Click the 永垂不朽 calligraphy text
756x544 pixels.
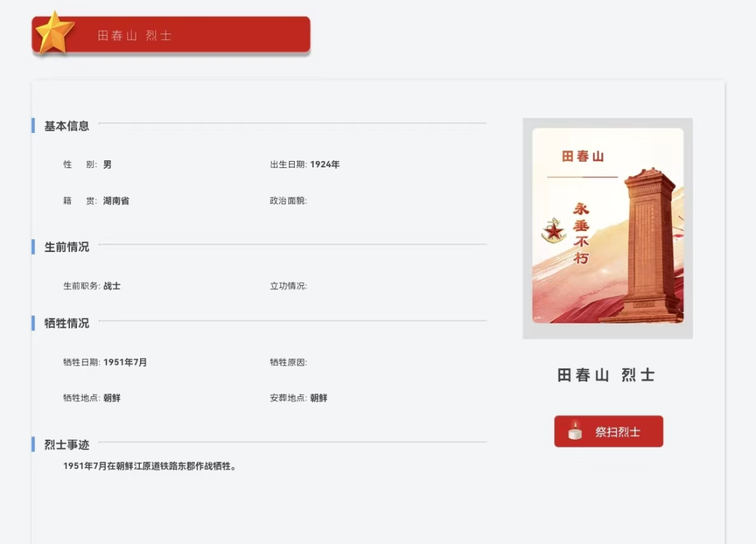pos(581,233)
